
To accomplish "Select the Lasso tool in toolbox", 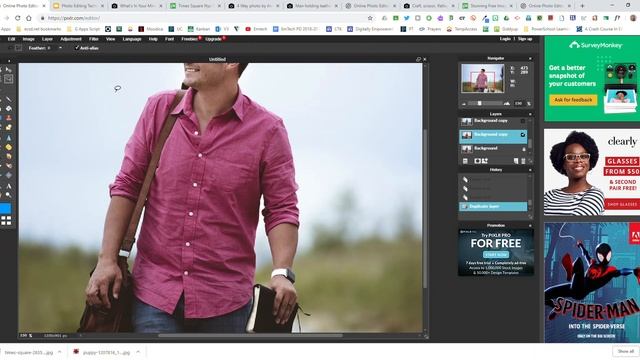I will point(9,79).
